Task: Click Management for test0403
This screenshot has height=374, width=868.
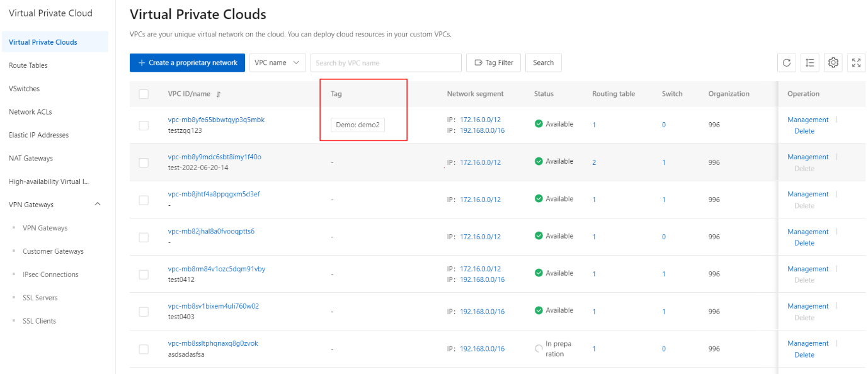Action: (x=808, y=306)
